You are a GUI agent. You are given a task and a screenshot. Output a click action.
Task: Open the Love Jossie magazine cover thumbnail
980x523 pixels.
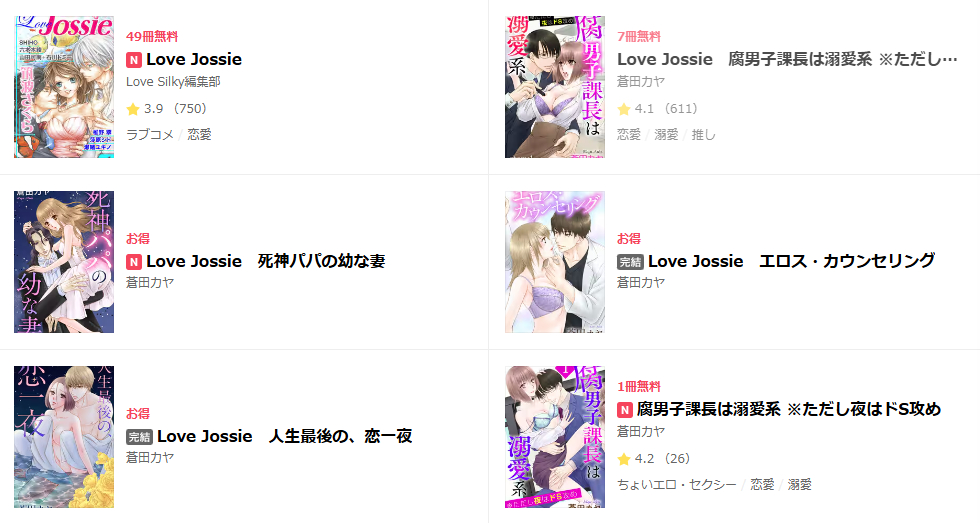point(64,87)
